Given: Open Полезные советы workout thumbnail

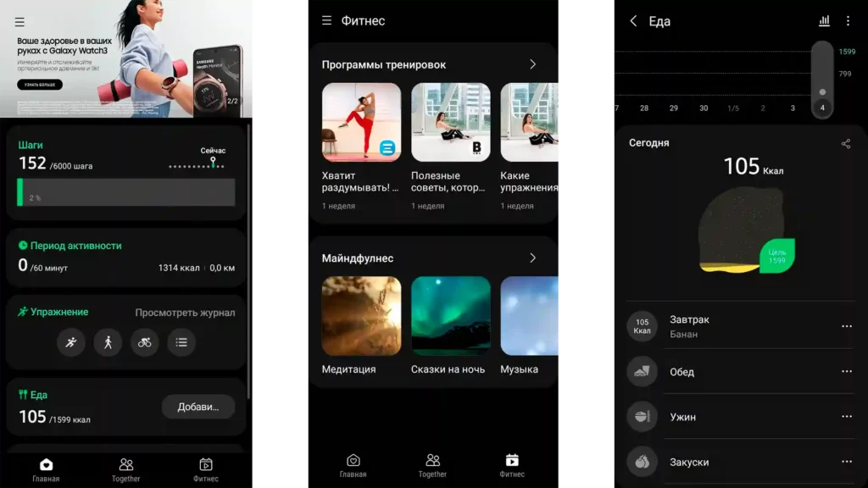Looking at the screenshot, I should click(x=451, y=122).
